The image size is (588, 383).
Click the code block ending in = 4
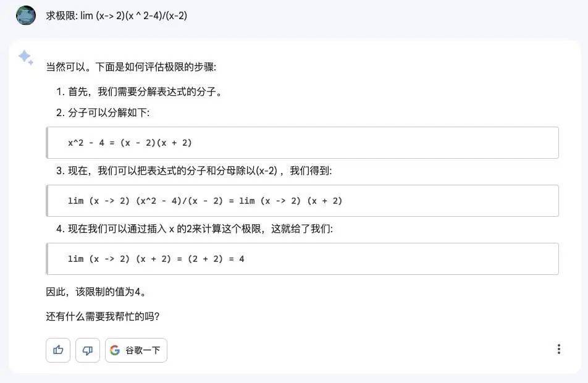click(303, 259)
